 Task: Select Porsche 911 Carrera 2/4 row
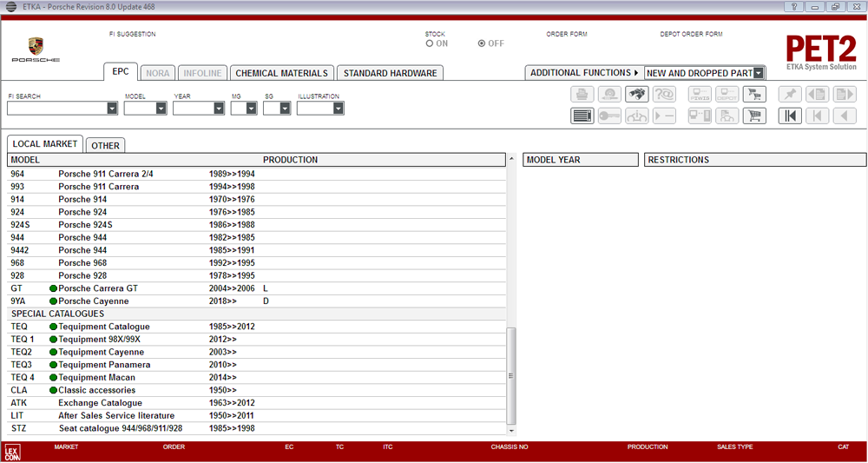coord(256,174)
